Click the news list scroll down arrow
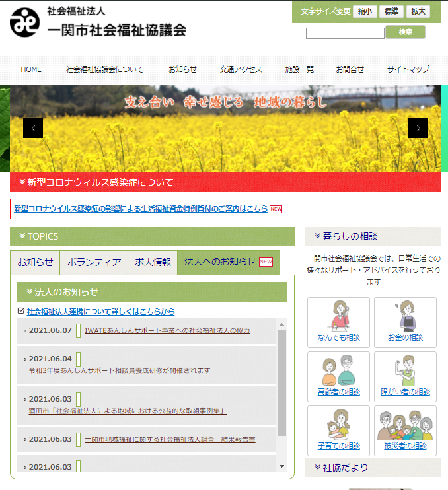This screenshot has width=448, height=490. pyautogui.click(x=281, y=466)
